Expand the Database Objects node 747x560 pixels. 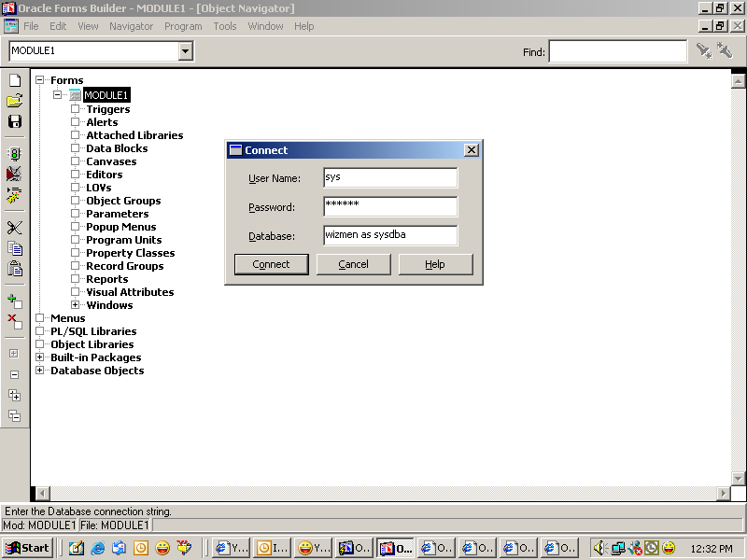40,370
